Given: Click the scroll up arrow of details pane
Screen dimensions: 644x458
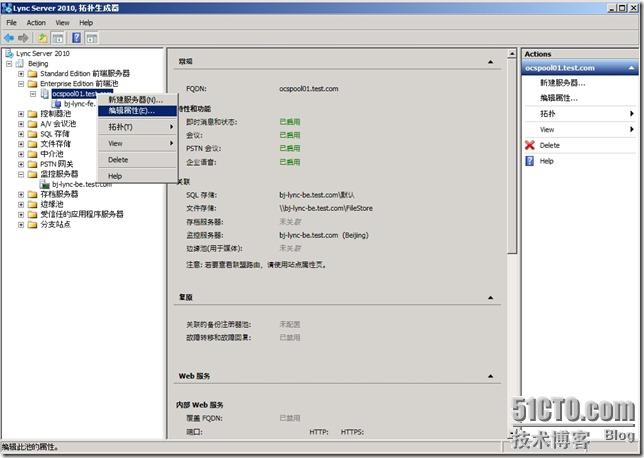Looking at the screenshot, I should point(512,53).
